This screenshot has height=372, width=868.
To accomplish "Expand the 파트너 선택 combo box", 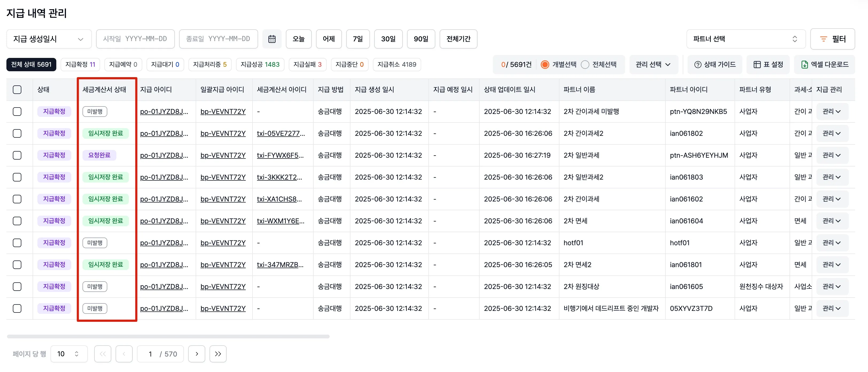I will (746, 39).
